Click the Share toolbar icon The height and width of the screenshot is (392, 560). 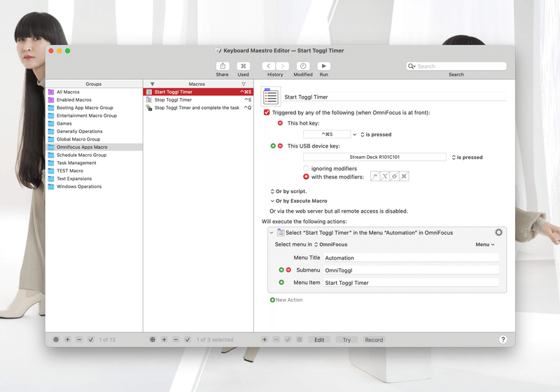(223, 66)
